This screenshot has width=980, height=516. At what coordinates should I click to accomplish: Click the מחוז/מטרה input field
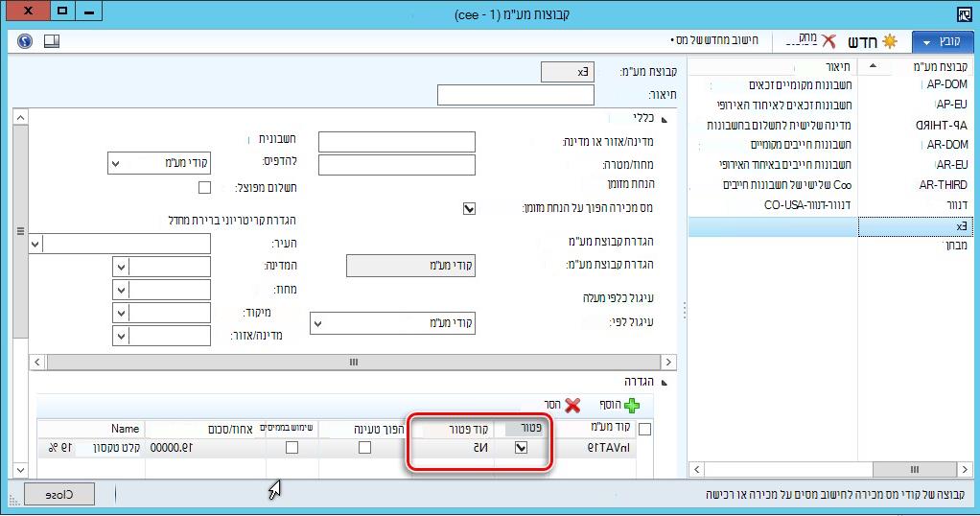396,165
